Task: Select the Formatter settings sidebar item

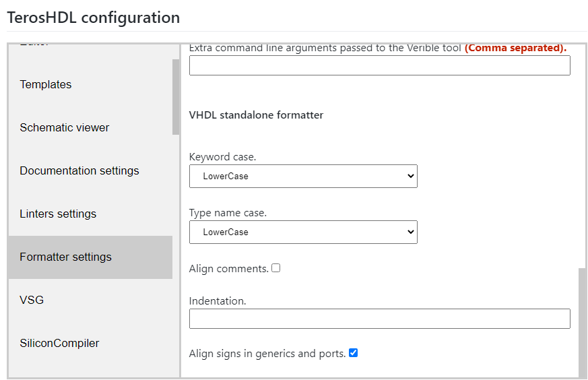Action: pos(65,257)
